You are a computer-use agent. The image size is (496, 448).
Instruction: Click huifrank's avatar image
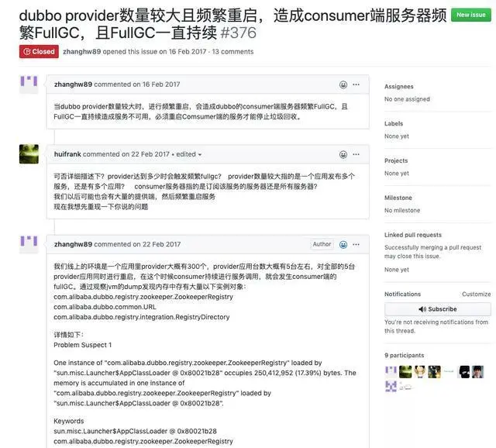(x=29, y=154)
